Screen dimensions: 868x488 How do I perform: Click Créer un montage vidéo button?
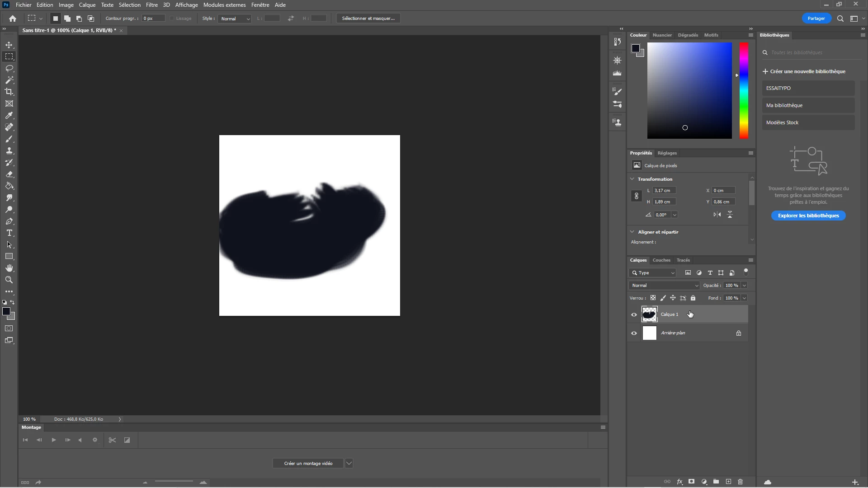[x=308, y=463]
